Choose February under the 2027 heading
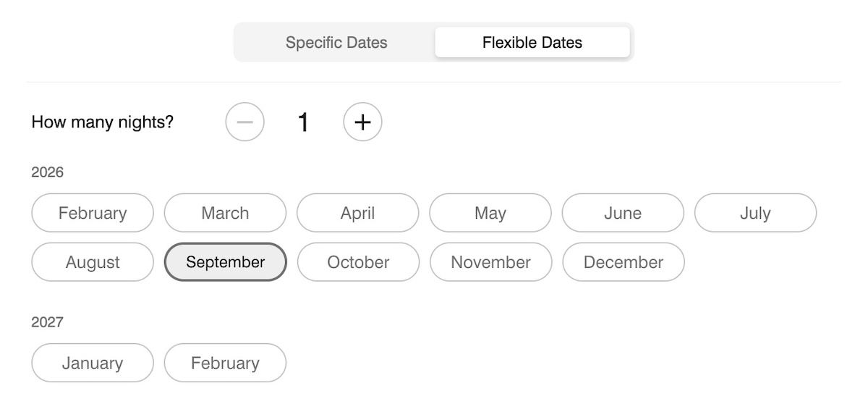Viewport: 868px width, 399px height. [x=225, y=363]
